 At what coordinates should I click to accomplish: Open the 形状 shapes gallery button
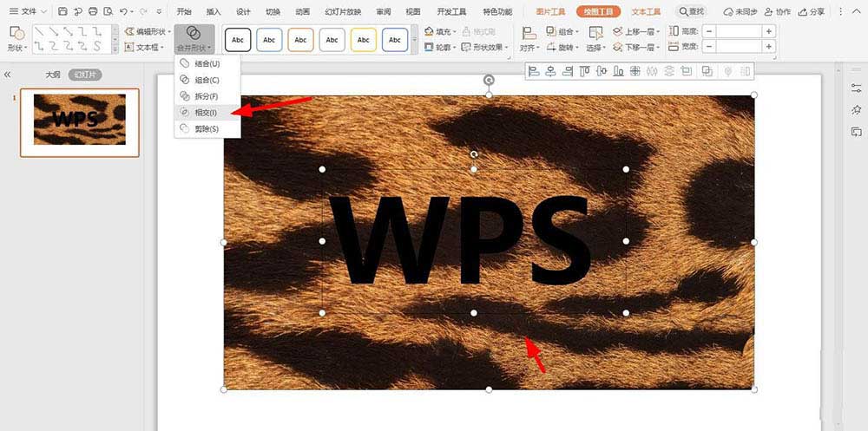pyautogui.click(x=17, y=39)
